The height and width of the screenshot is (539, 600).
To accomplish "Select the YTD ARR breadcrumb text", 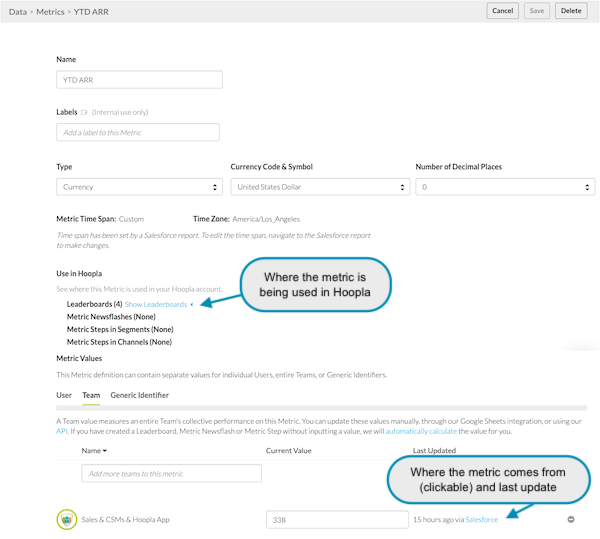I will 91,12.
